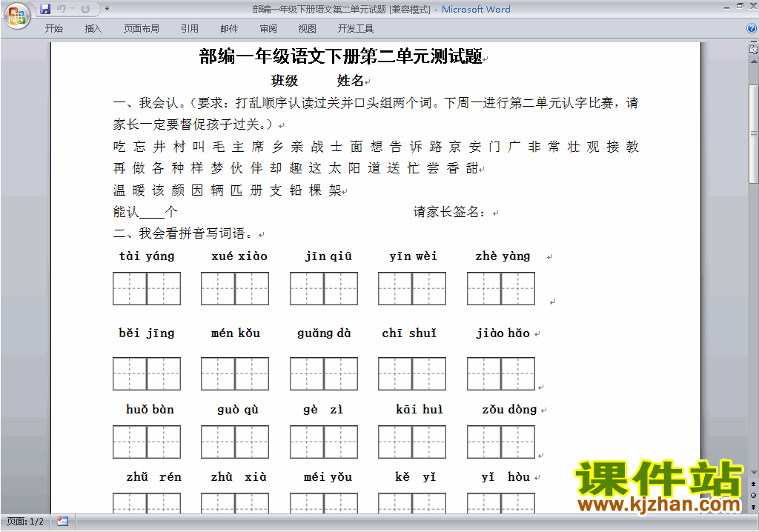The width and height of the screenshot is (759, 532).
Task: Click the pinyin mén kǒu
Action: [x=236, y=333]
